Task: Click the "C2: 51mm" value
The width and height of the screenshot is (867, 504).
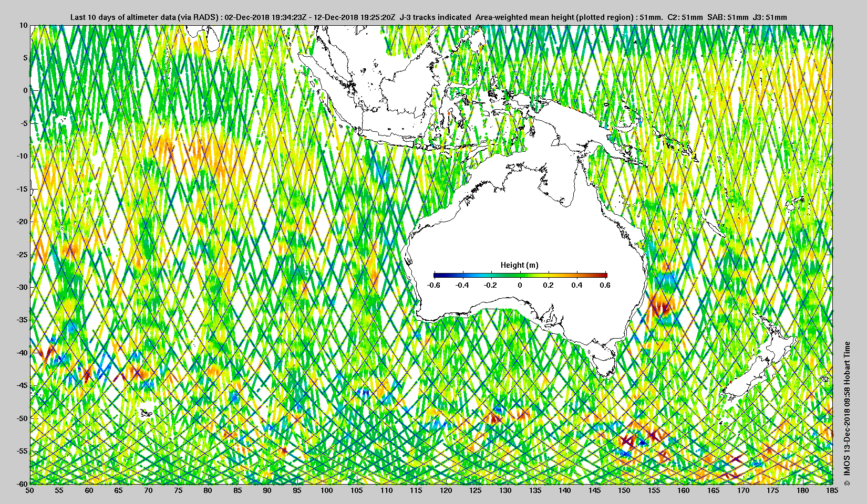Action: pyautogui.click(x=685, y=17)
